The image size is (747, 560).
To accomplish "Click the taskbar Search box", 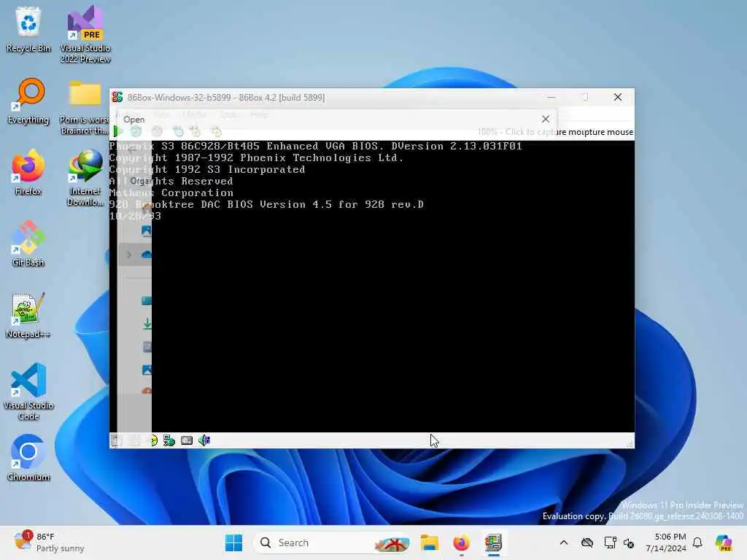I will pos(332,542).
